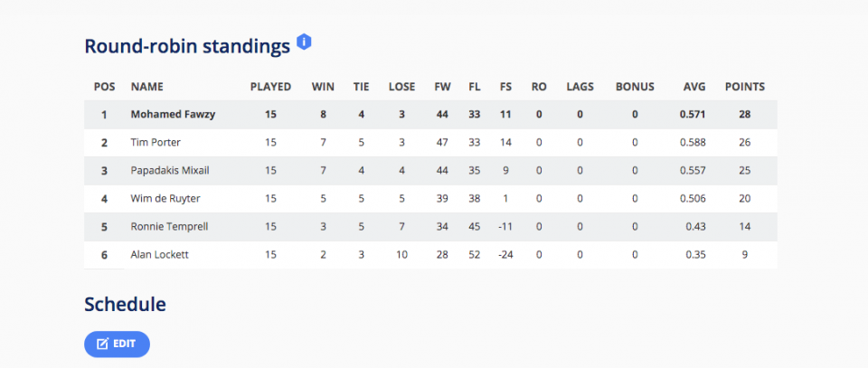
Task: Click the Schedule section heading
Action: click(x=125, y=304)
